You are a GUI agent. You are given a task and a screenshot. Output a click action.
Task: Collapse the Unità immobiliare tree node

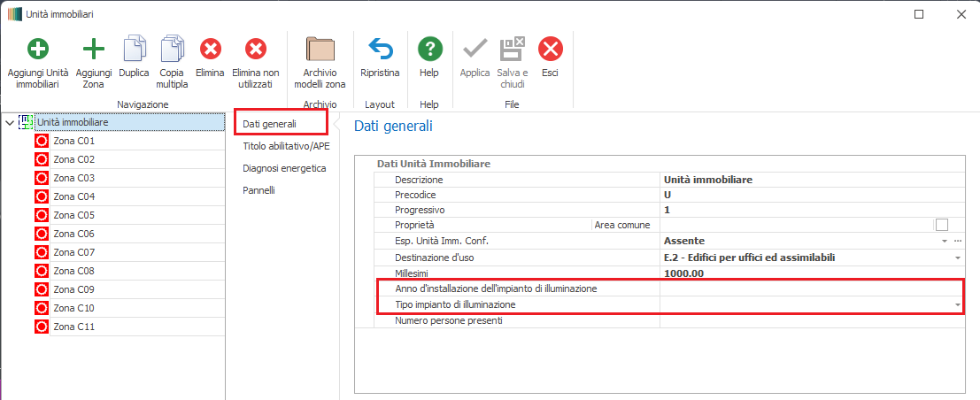(x=10, y=122)
